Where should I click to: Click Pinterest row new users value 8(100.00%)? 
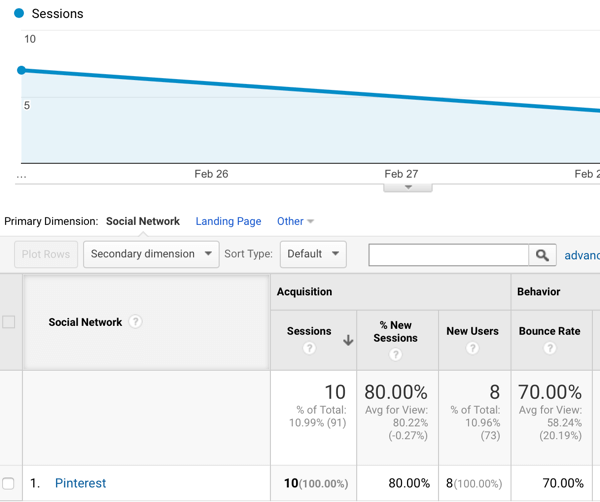[x=474, y=483]
